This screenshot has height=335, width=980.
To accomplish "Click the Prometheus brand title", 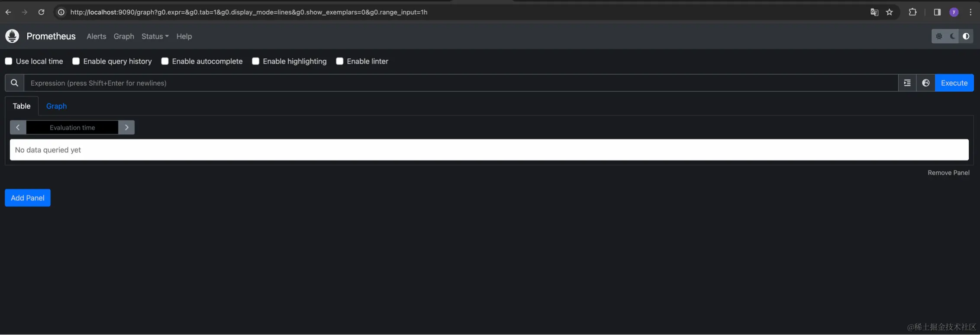I will (x=51, y=36).
